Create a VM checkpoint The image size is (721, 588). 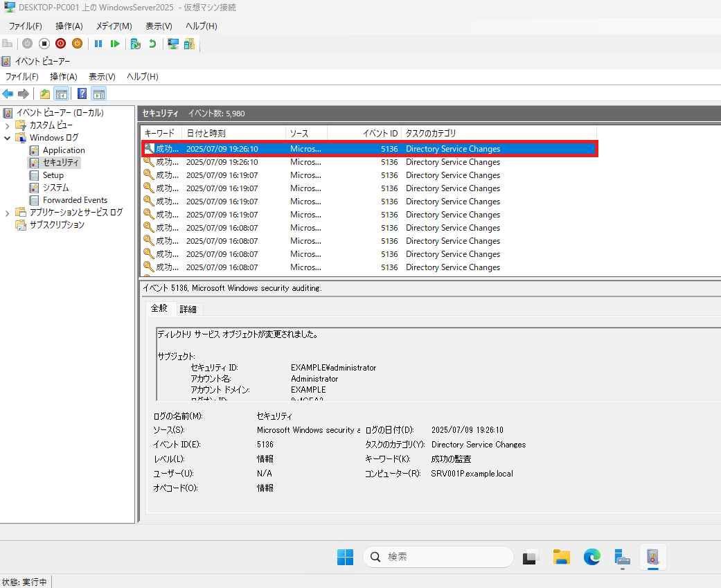(x=136, y=44)
